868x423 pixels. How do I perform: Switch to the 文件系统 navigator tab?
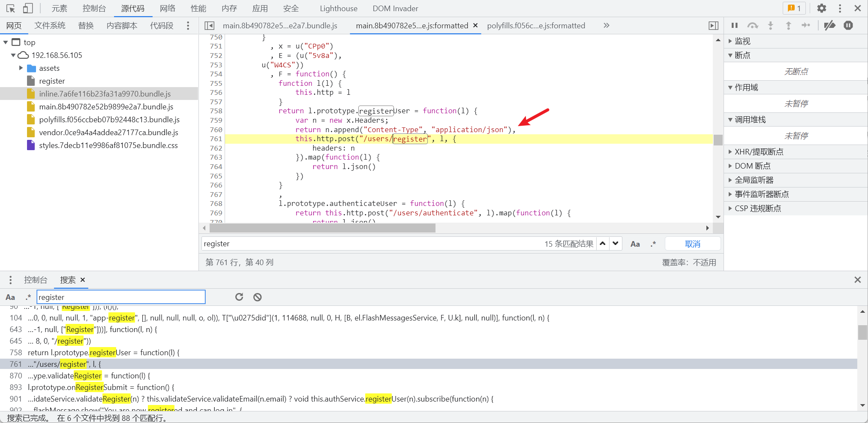50,26
